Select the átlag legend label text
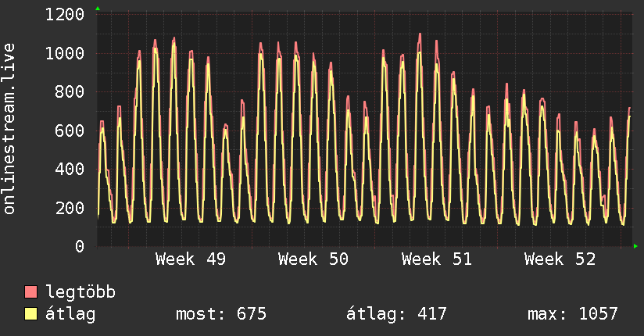This screenshot has width=644, height=336. pyautogui.click(x=70, y=314)
